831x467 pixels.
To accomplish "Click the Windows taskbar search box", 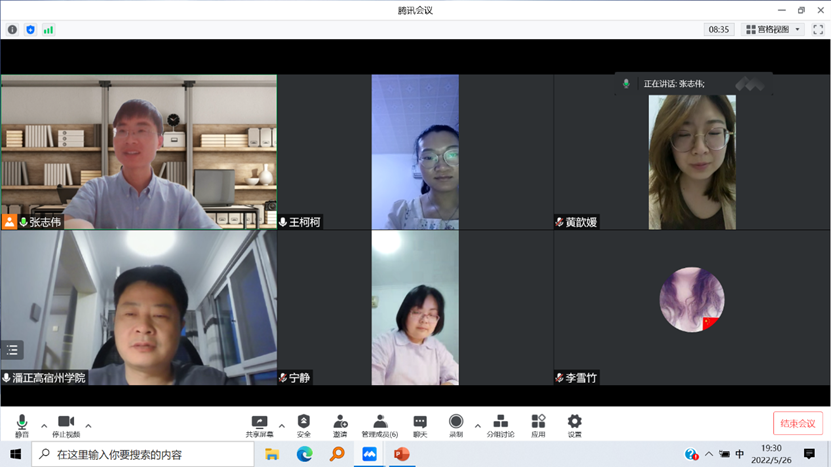I will click(x=145, y=454).
